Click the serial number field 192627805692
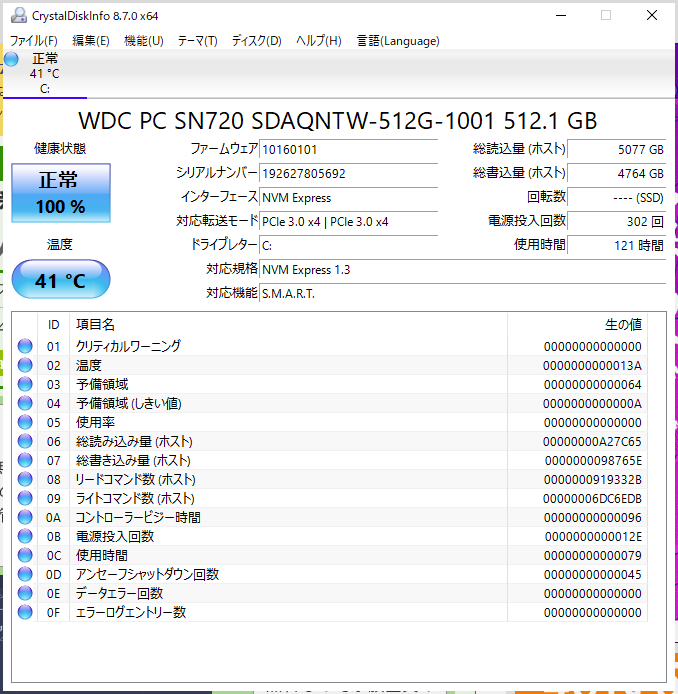 click(348, 174)
